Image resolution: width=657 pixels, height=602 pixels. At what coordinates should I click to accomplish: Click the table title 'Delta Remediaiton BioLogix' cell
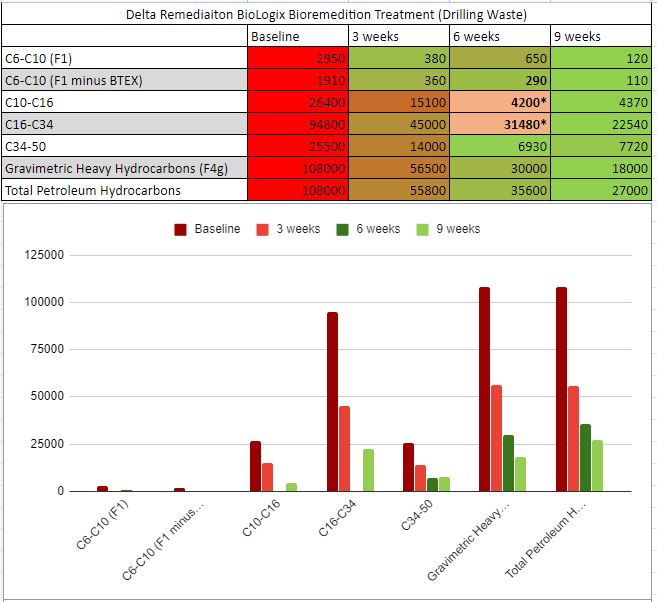(326, 14)
